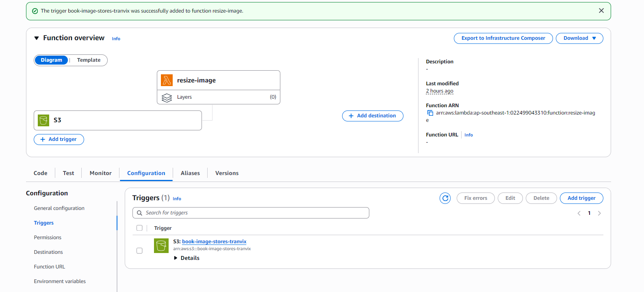This screenshot has height=292, width=644.
Task: Dismiss the trigger success notification
Action: coord(601,11)
